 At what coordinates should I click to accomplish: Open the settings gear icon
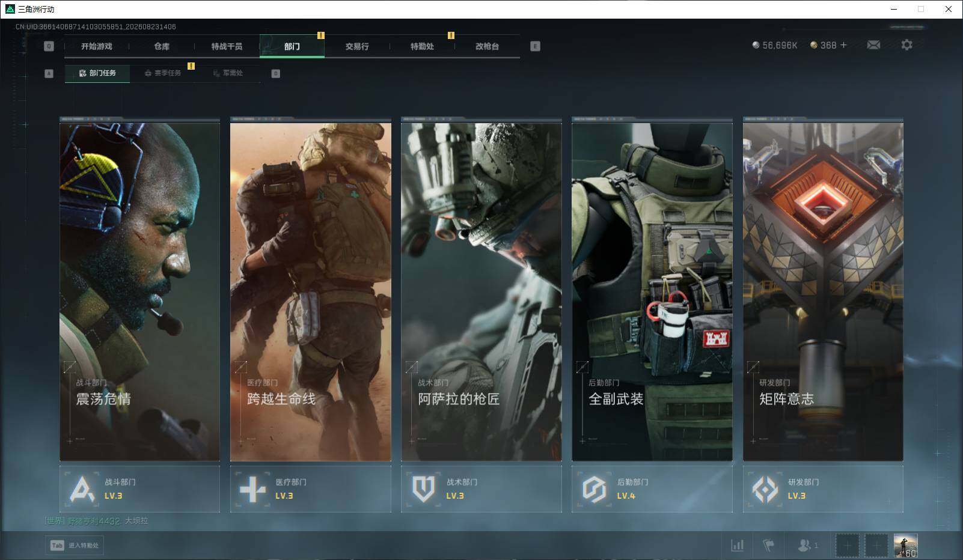(906, 45)
